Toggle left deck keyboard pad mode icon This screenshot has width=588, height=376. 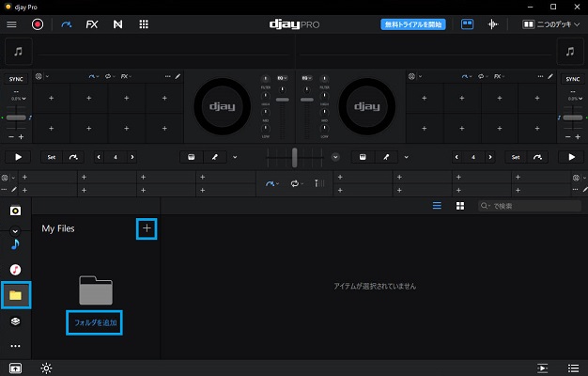192,157
